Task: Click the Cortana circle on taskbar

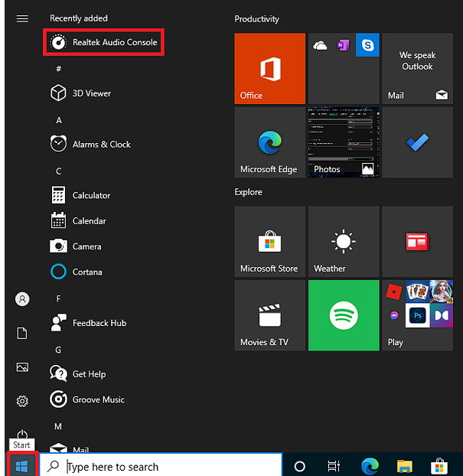Action: click(300, 466)
